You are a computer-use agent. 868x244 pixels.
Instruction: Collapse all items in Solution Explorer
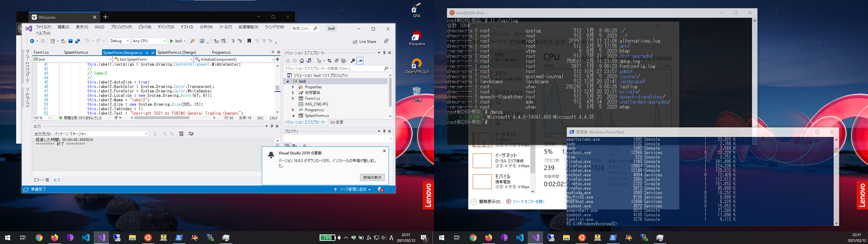click(336, 61)
